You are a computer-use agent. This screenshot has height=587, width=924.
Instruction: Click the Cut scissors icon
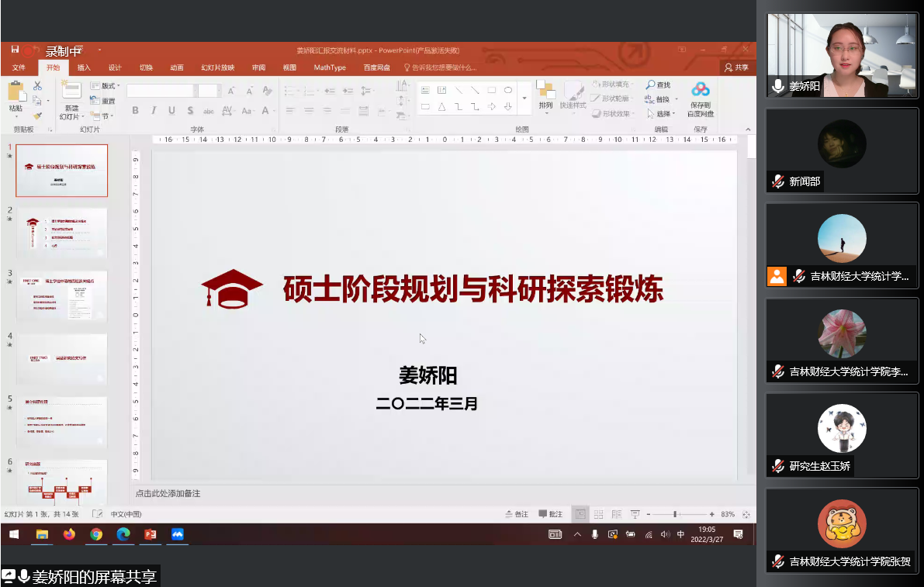(x=37, y=86)
